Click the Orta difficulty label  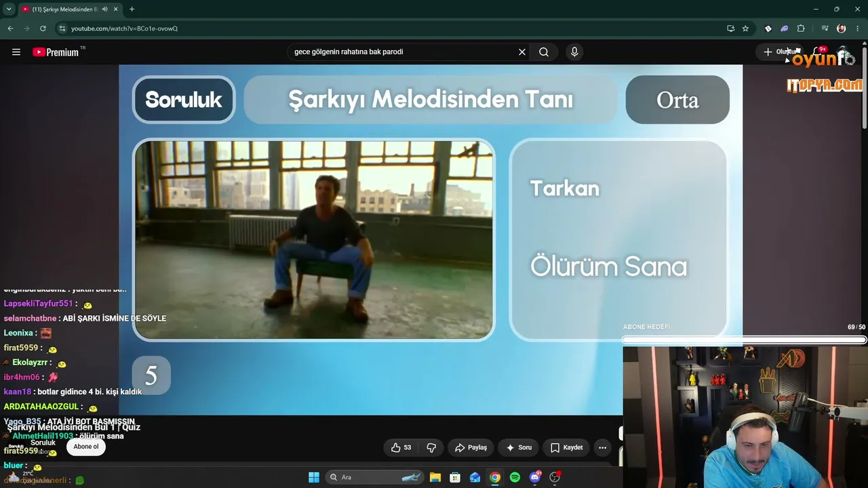click(x=677, y=100)
